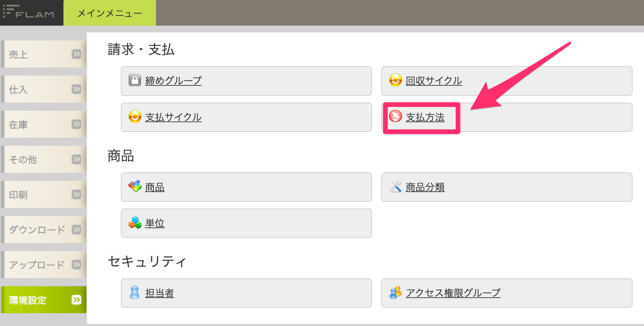
Task: Expand the 仕入 sidebar menu arrow
Action: click(x=77, y=89)
